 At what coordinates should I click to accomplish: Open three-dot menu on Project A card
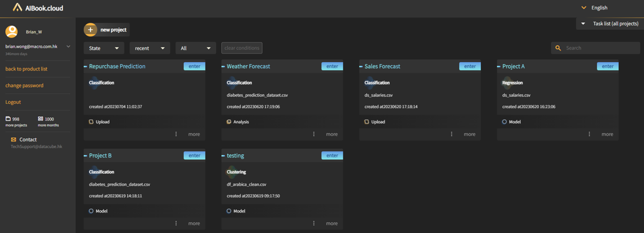(x=589, y=134)
